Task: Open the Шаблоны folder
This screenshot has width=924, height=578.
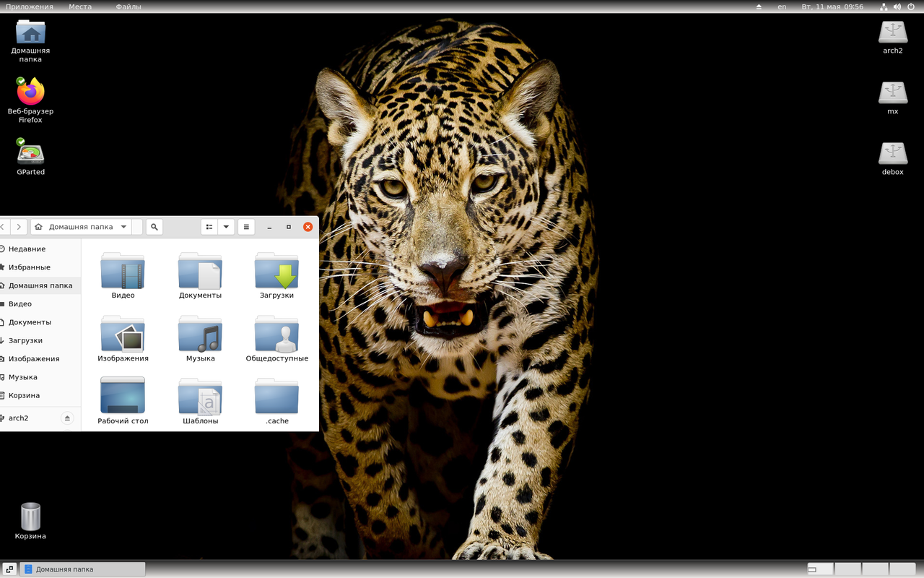Action: coord(200,400)
